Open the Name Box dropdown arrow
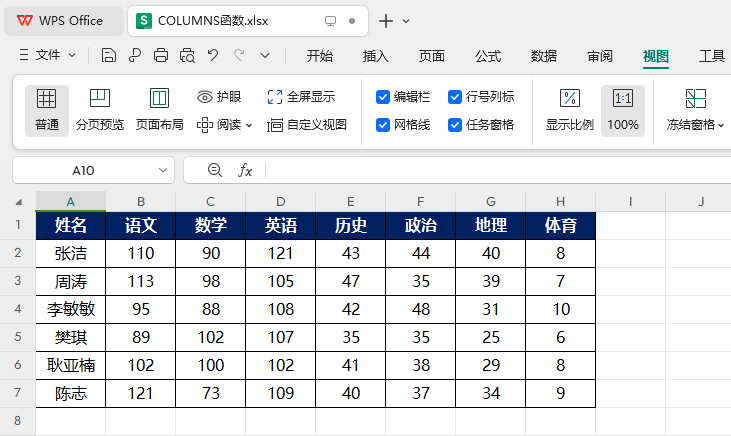 pos(163,170)
